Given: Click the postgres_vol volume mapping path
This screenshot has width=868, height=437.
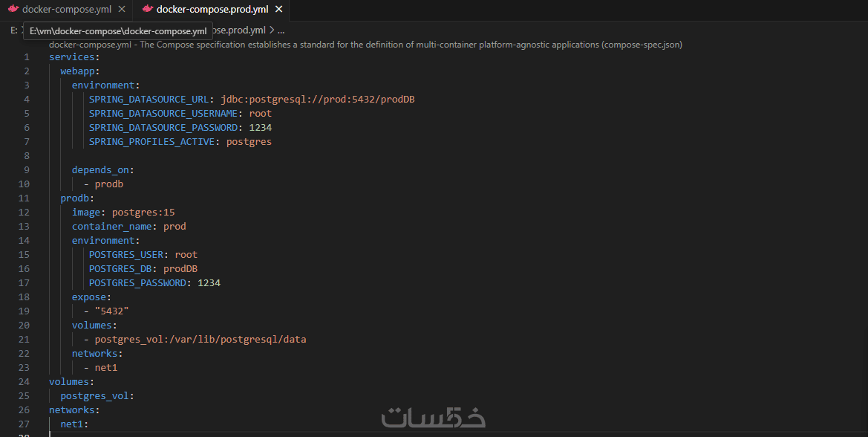Looking at the screenshot, I should pos(200,340).
